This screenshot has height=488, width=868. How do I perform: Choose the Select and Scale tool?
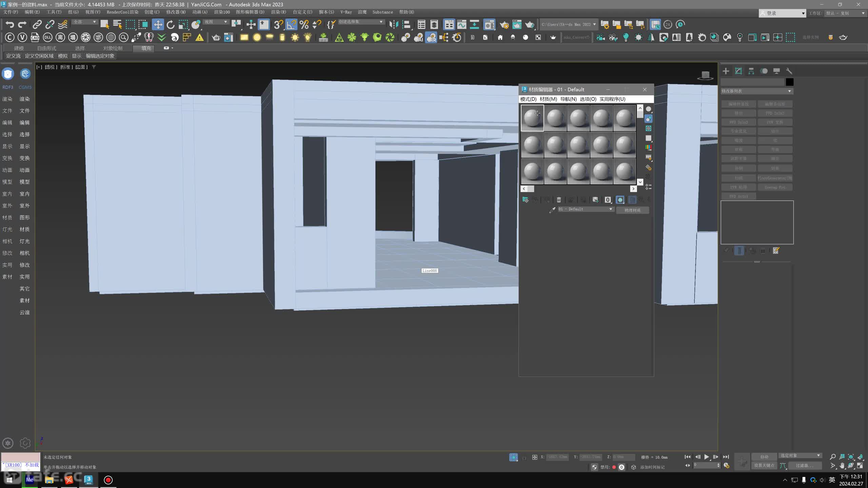click(x=183, y=24)
